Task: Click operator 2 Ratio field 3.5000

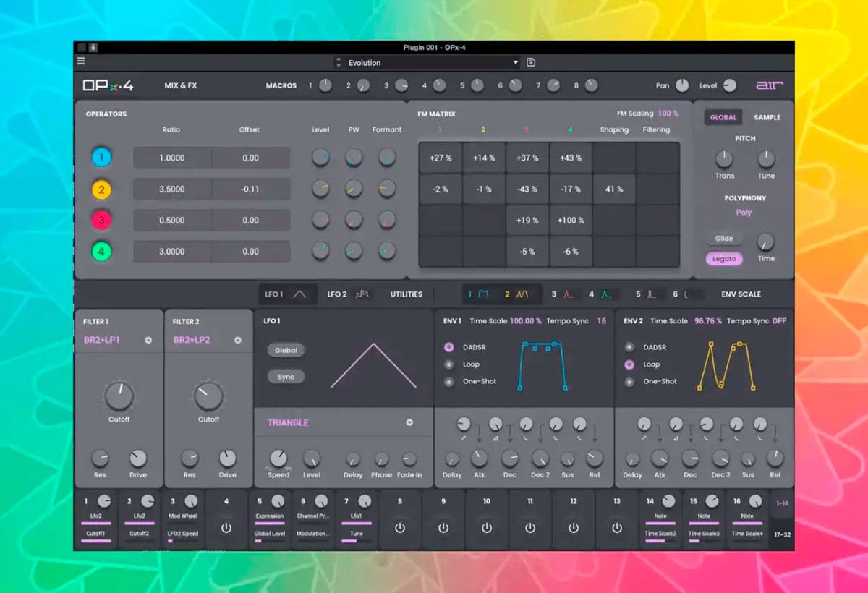Action: point(172,189)
